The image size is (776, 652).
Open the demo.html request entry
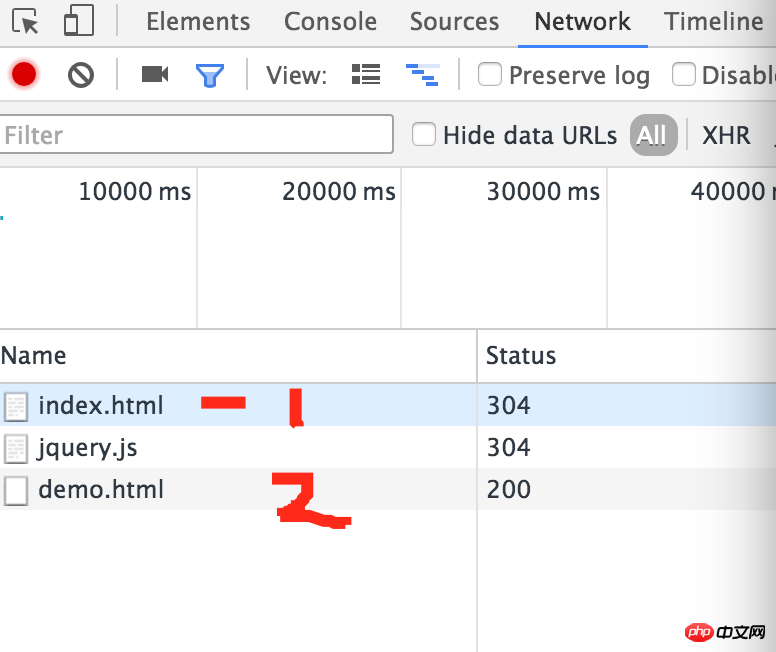(100, 490)
